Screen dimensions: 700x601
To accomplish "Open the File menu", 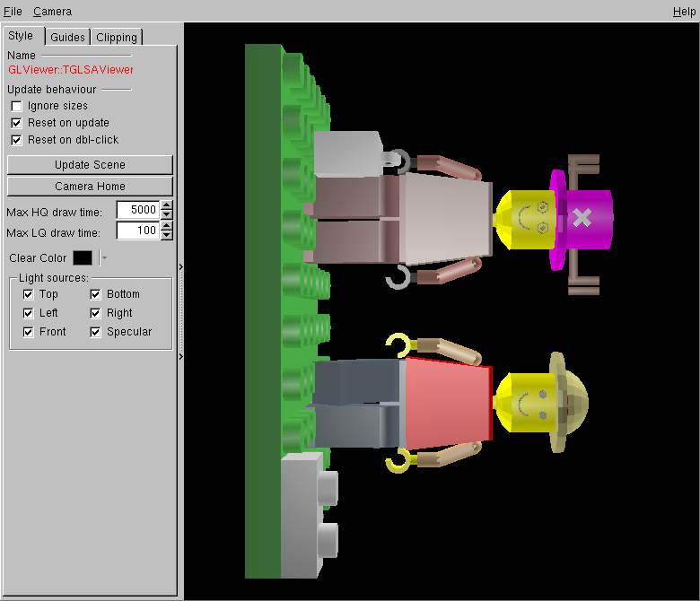I will (x=13, y=11).
